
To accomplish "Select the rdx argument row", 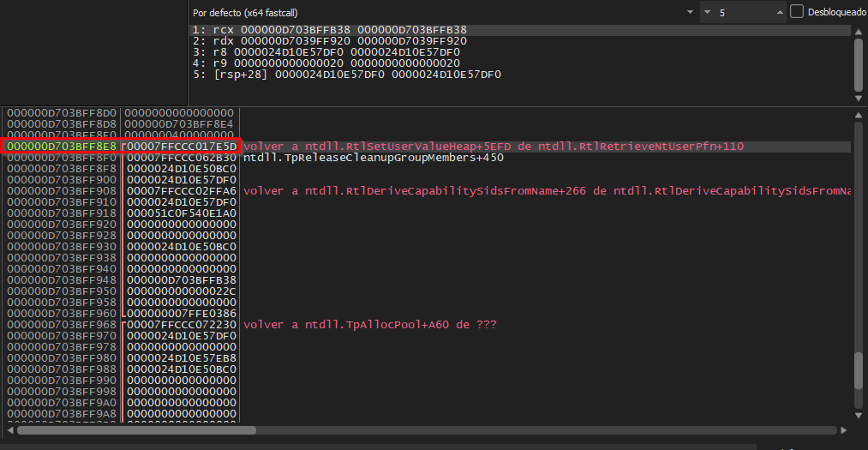I will point(330,41).
